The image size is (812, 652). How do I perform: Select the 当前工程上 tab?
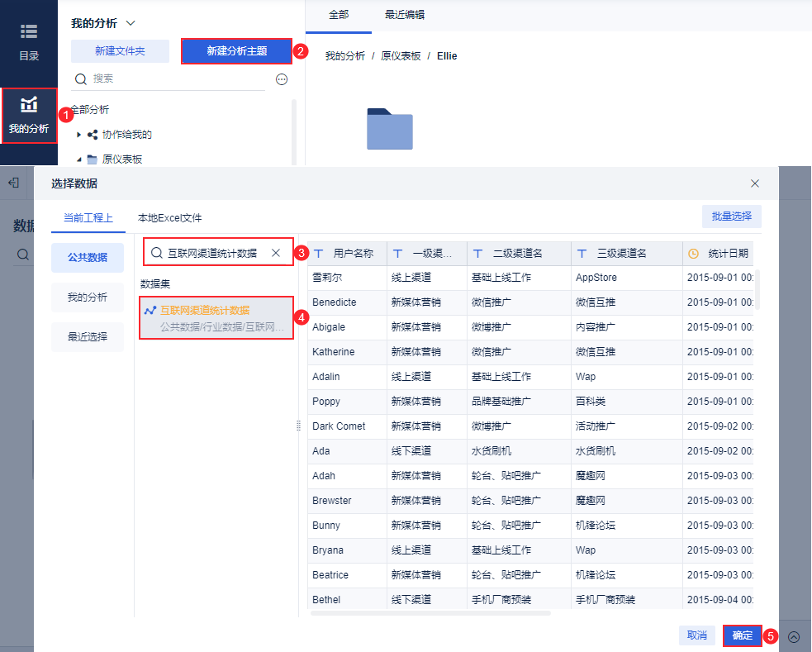coord(88,218)
